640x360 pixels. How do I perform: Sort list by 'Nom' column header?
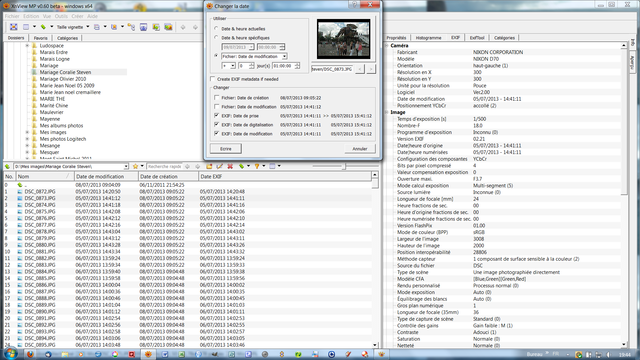(x=45, y=177)
